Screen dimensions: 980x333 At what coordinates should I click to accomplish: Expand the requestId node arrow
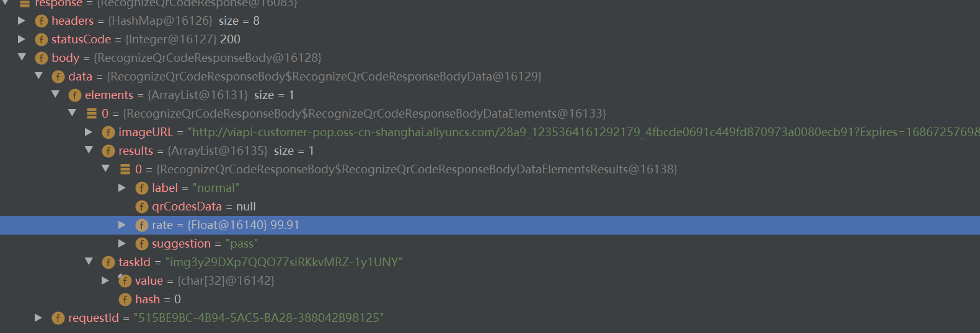(x=38, y=318)
